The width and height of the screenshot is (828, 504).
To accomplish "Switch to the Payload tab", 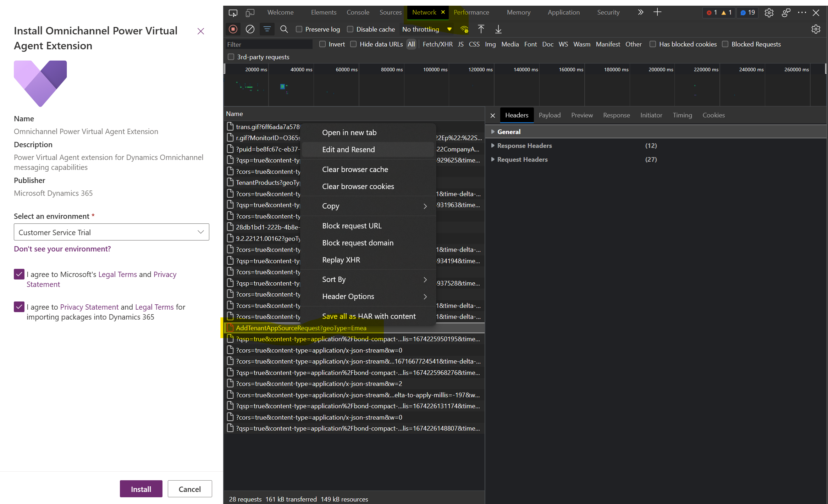I will (x=550, y=115).
